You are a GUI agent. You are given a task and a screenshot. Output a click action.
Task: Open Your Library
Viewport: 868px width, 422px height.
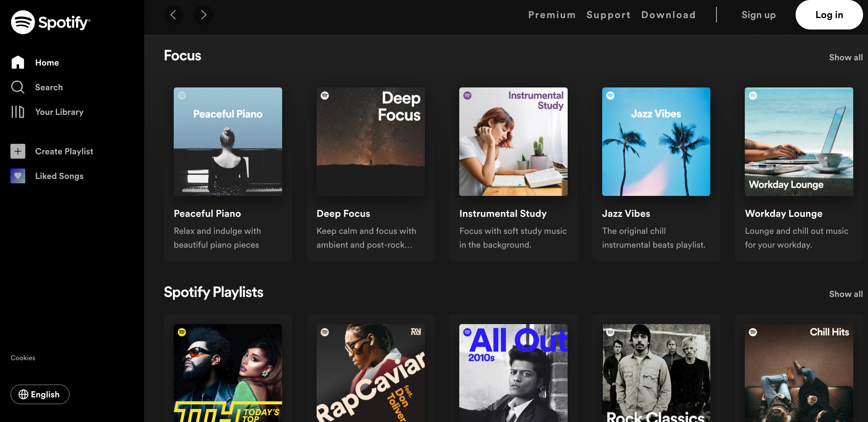coord(17,112)
